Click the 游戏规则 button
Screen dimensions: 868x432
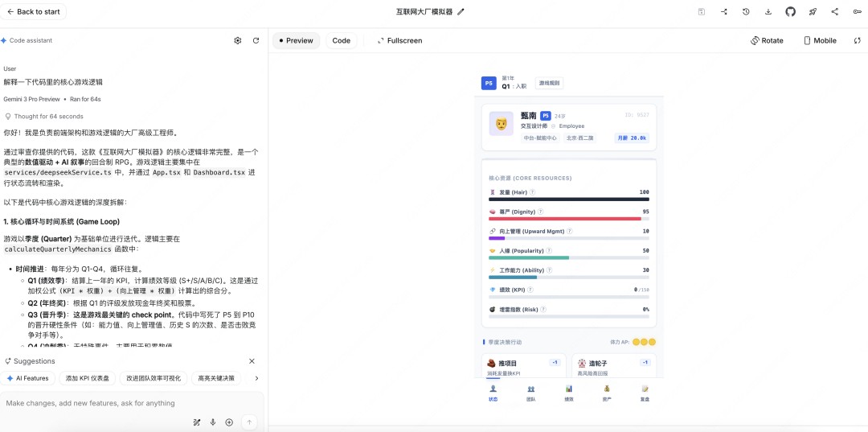[550, 83]
